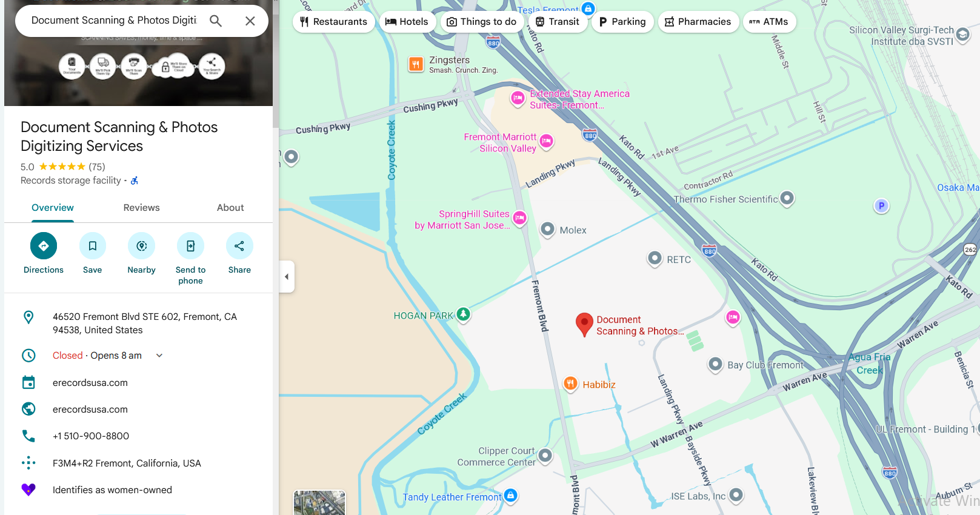Viewport: 980px width, 515px height.
Task: Click the red Document Scanning map pin
Action: [584, 324]
